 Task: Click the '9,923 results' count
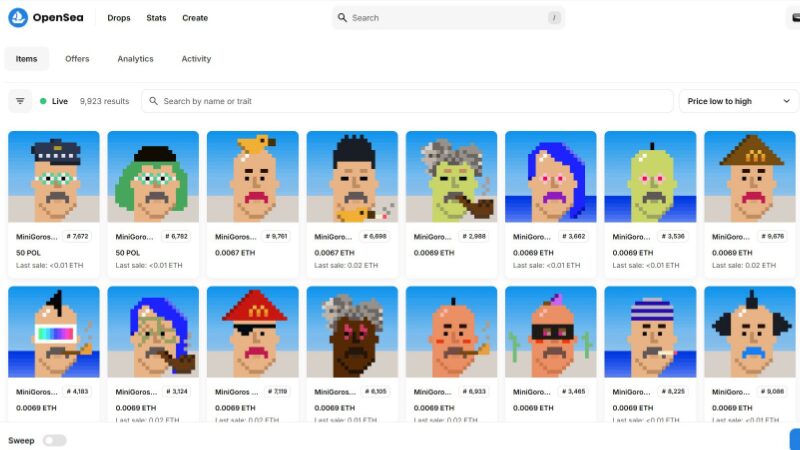pyautogui.click(x=105, y=101)
